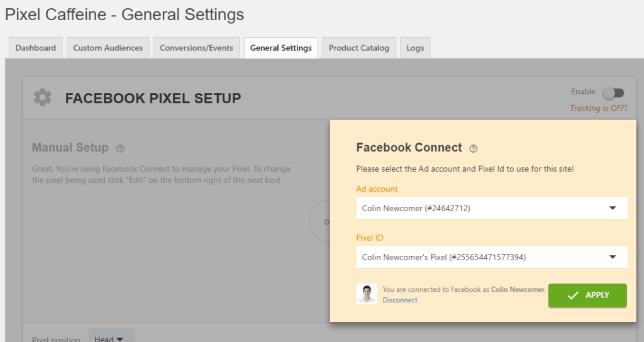
Task: Open the Conversions/Events tab
Action: click(x=196, y=48)
